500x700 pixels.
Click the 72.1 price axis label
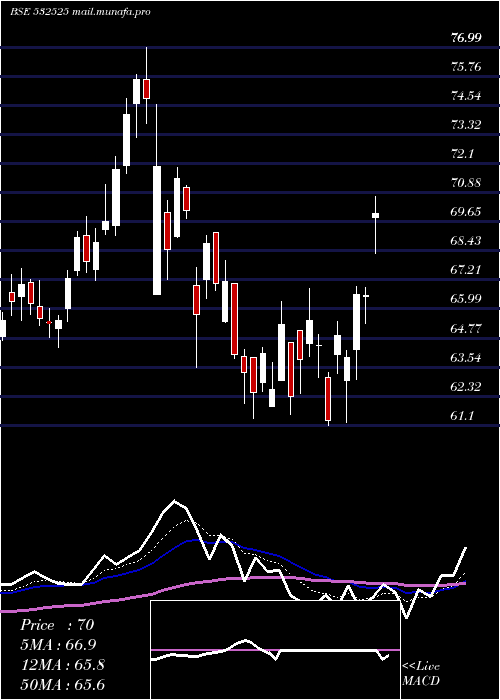(x=462, y=154)
